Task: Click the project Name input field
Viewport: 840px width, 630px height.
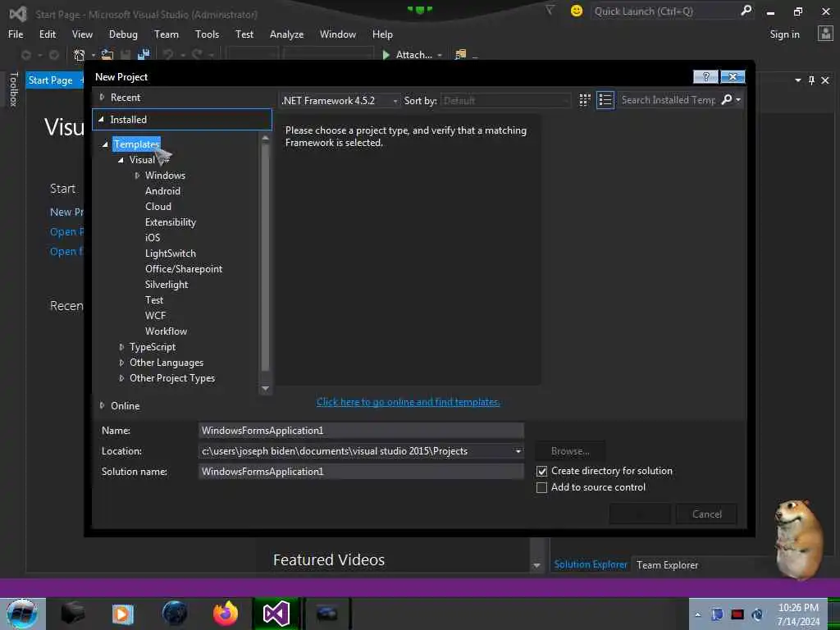Action: click(x=361, y=431)
